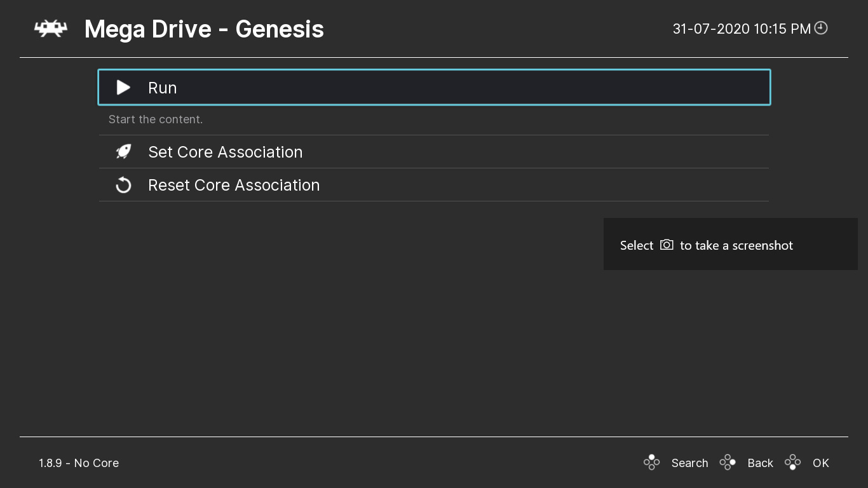Screen dimensions: 868x488
Task: Click the play icon beside Run
Action: pyautogui.click(x=123, y=88)
